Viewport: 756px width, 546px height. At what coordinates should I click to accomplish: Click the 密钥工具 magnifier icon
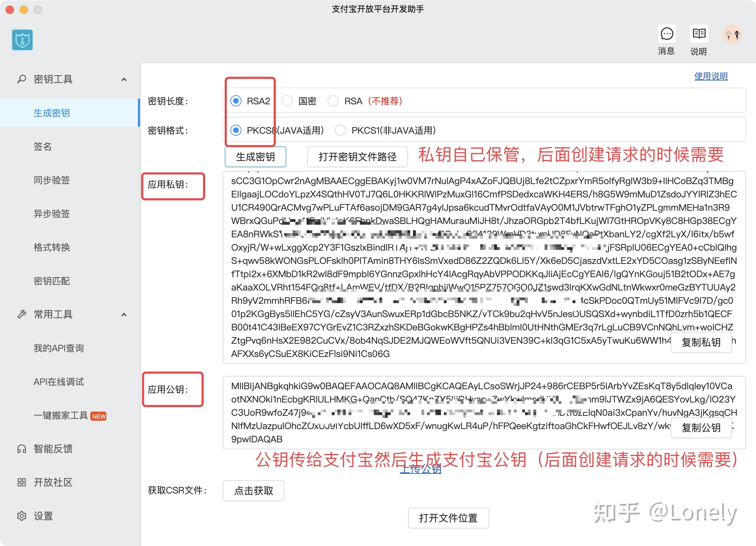point(22,79)
